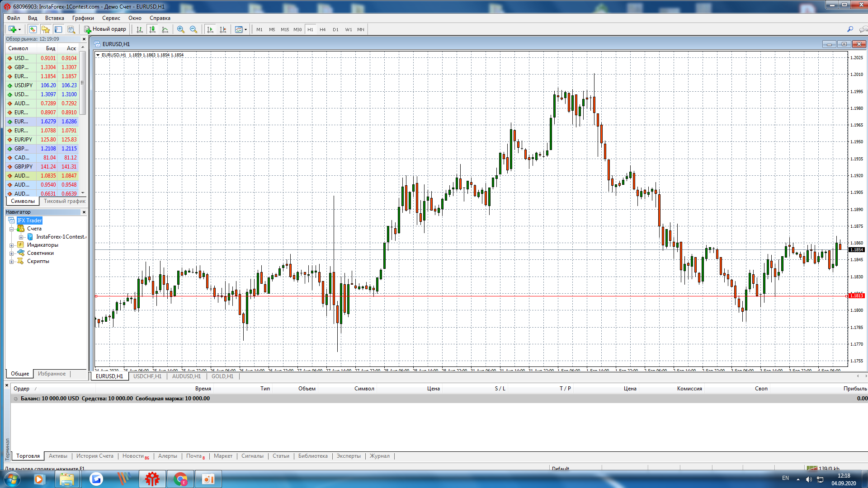Open Market Watch window icon
This screenshot has width=868, height=488.
point(33,29)
